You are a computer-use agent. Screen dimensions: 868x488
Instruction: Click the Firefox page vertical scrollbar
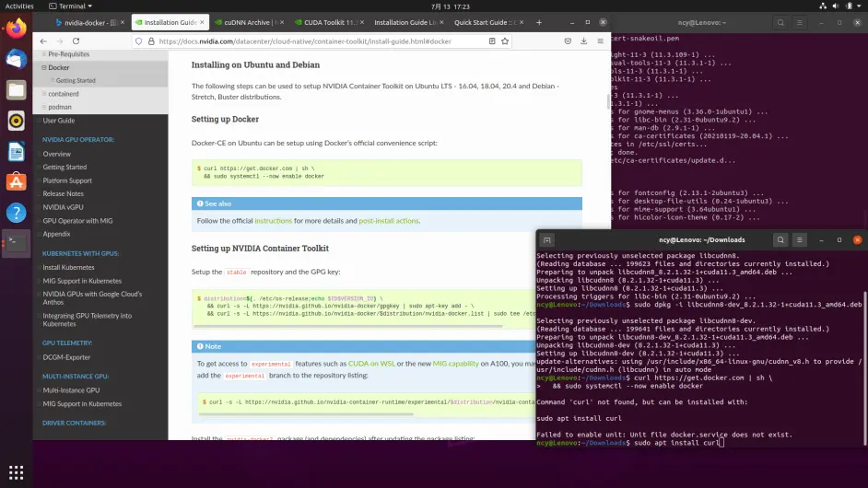pos(608,101)
